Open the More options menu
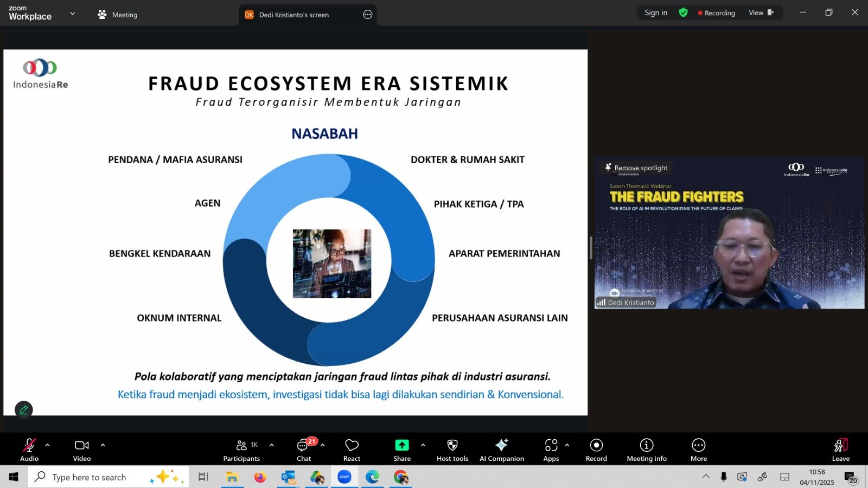This screenshot has width=868, height=488. click(698, 450)
